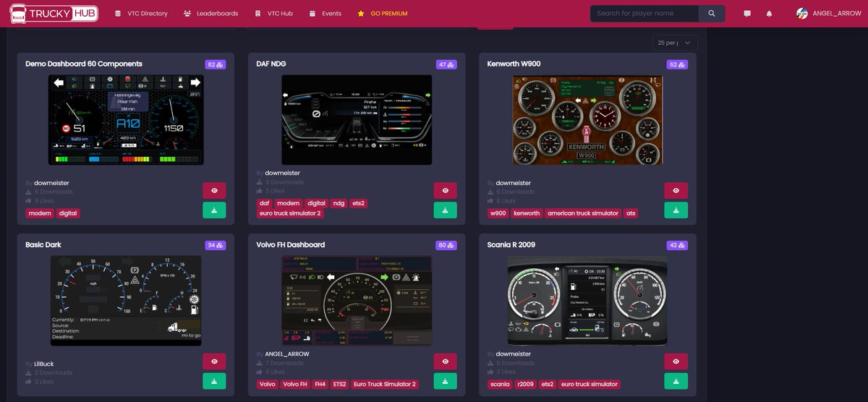Select the 'r2009' tag
This screenshot has width=868, height=402.
click(x=526, y=385)
